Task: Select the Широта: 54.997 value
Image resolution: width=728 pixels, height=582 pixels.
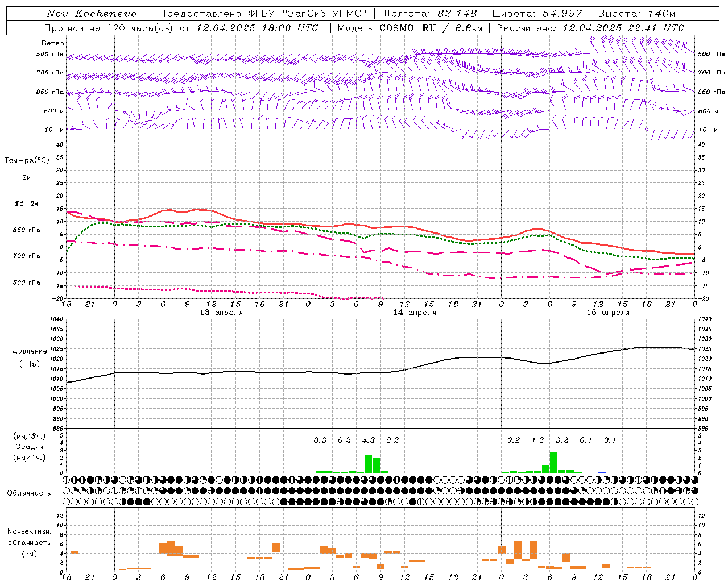Action: [x=537, y=14]
